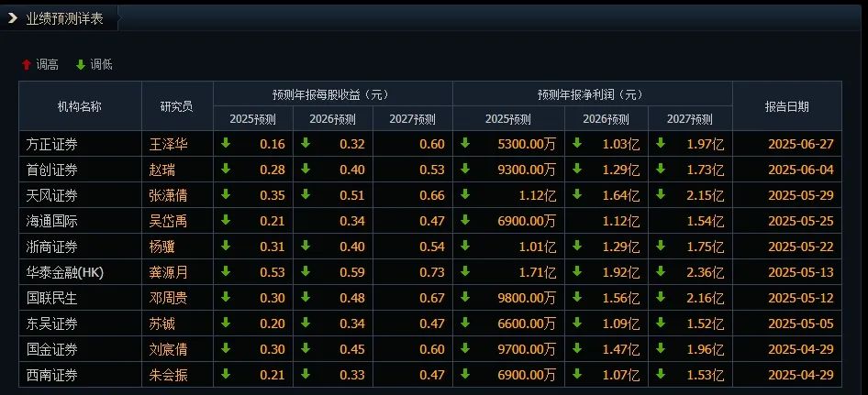Select researcher 吴岱禹
The width and height of the screenshot is (868, 395).
(168, 221)
